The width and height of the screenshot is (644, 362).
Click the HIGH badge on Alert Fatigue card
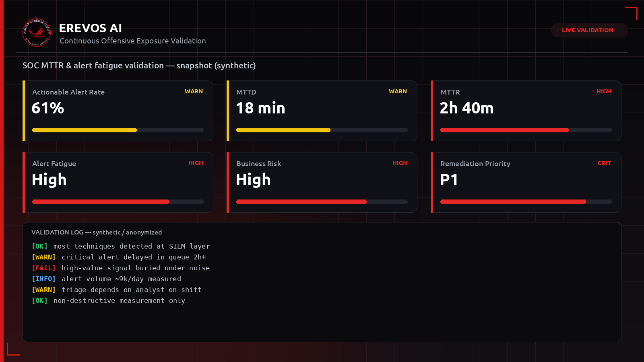pos(196,163)
